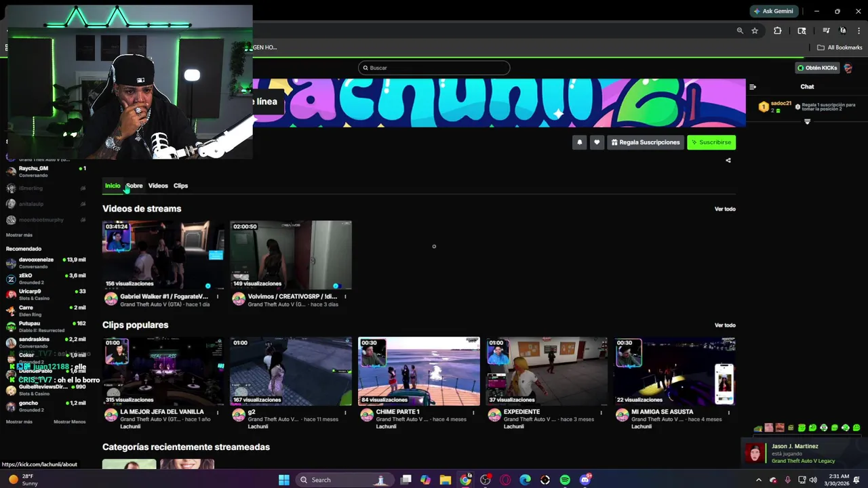The image size is (868, 488).
Task: Click Regala Suscripciones button
Action: (645, 142)
